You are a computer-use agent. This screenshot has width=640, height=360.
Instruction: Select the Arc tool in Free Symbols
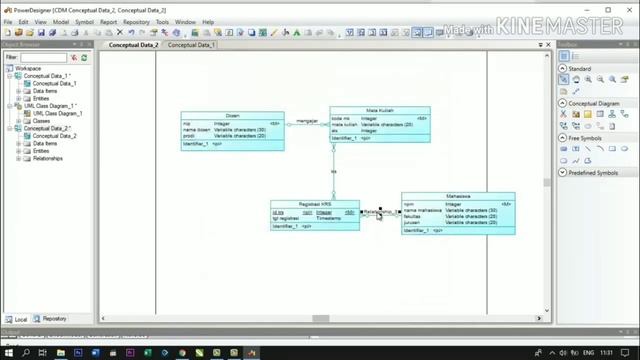point(600,149)
